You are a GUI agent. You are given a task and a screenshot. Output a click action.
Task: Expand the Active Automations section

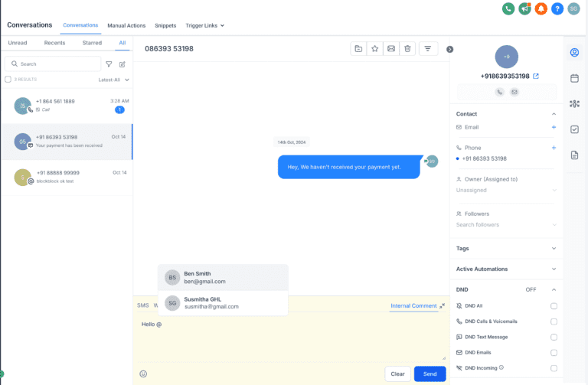click(x=554, y=269)
